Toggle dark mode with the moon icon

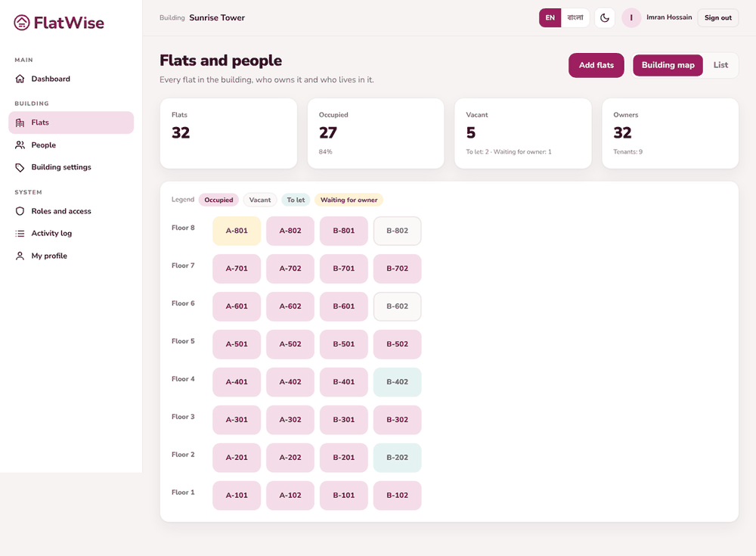(605, 18)
